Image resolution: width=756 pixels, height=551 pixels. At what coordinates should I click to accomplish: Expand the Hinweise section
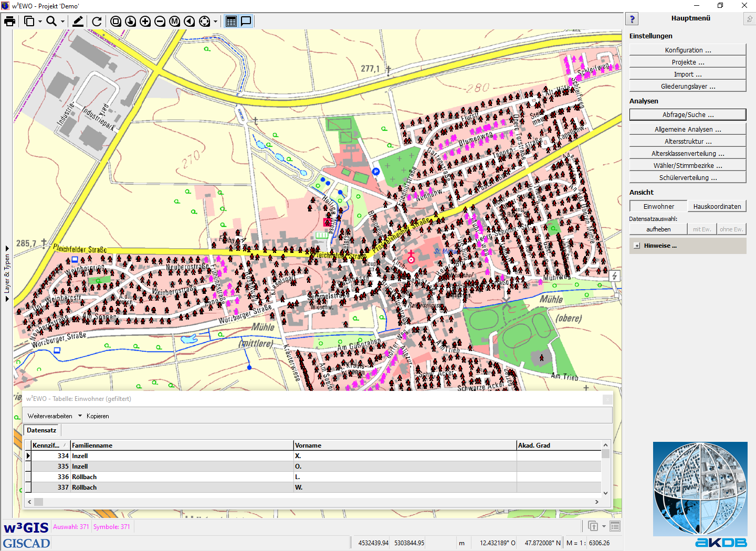coord(637,246)
